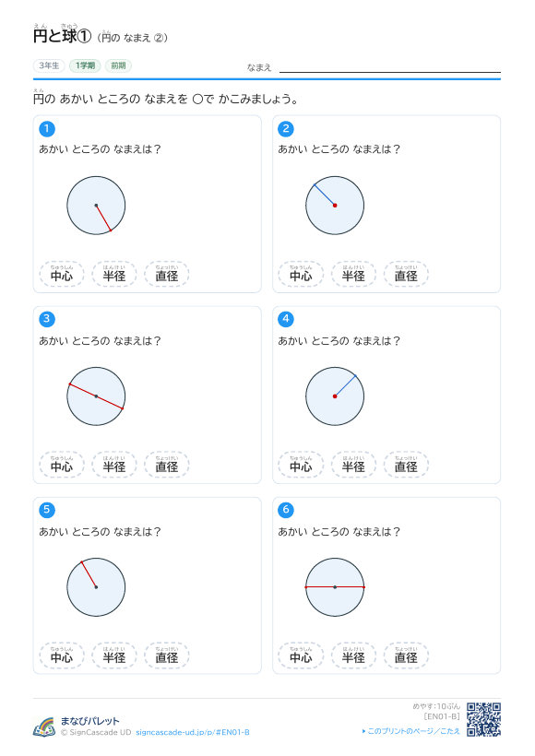Viewport: 535px width, 756px height.
Task: Open the このプリントのページ/こたえ link
Action: [x=411, y=731]
